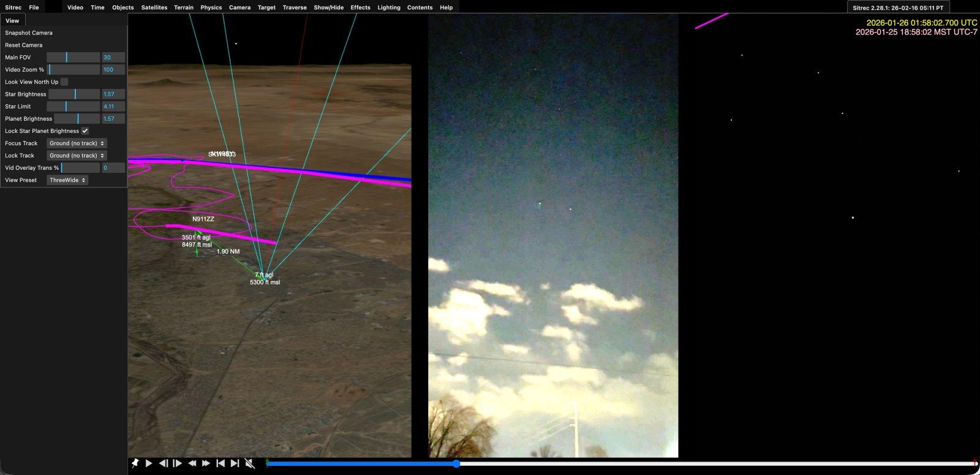980x475 pixels.
Task: Click Snapshot Camera
Action: pos(29,33)
